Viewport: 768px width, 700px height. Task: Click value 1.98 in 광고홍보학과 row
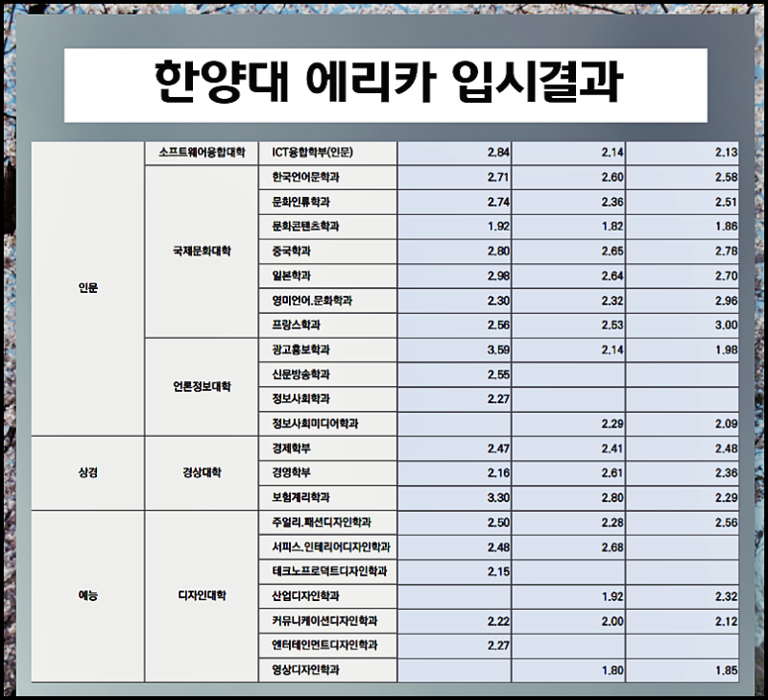coord(727,350)
